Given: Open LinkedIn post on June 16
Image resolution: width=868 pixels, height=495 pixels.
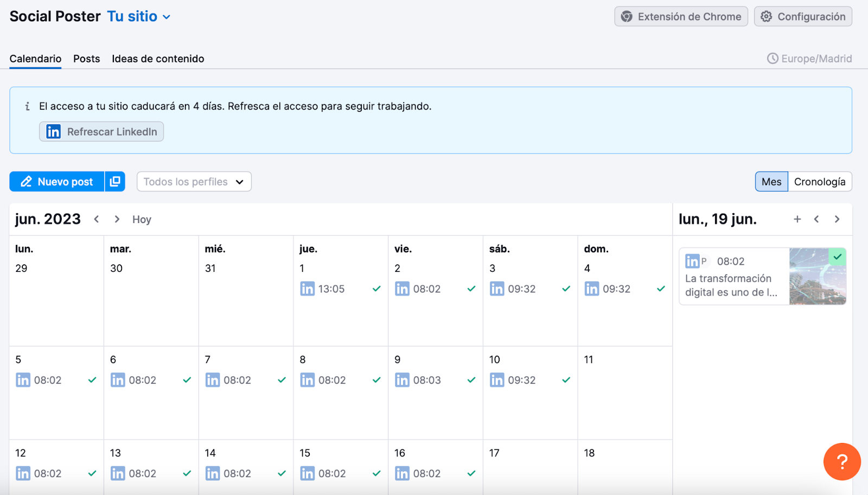Looking at the screenshot, I should 435,473.
